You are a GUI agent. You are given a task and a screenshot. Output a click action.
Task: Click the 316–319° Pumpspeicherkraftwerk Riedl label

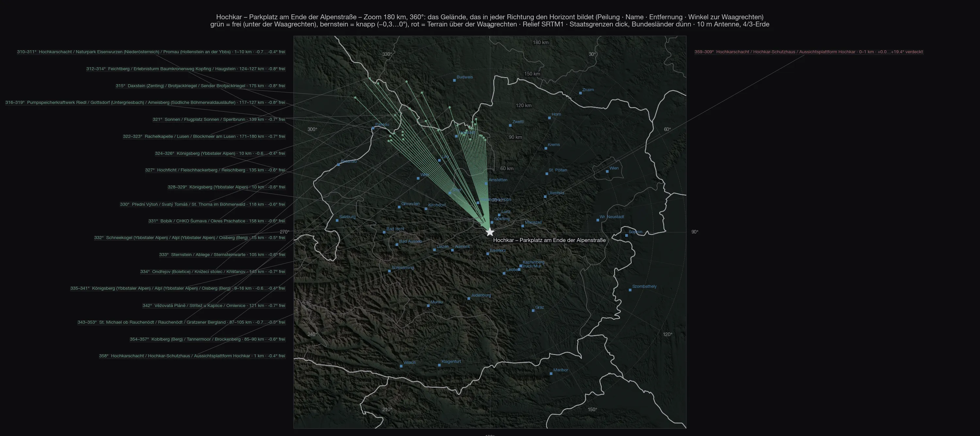tap(145, 102)
